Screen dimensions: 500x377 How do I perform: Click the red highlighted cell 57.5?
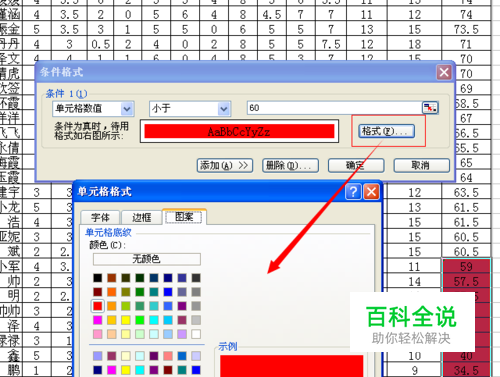[466, 281]
